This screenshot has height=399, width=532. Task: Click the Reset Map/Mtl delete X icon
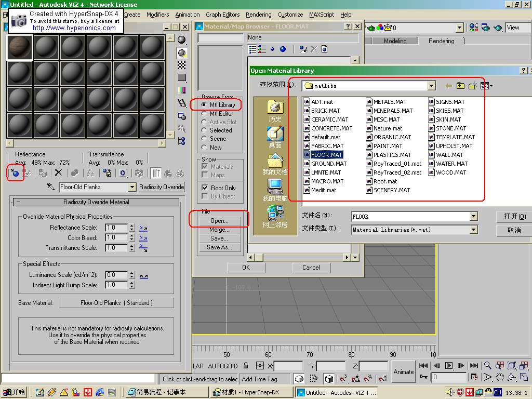[58, 172]
